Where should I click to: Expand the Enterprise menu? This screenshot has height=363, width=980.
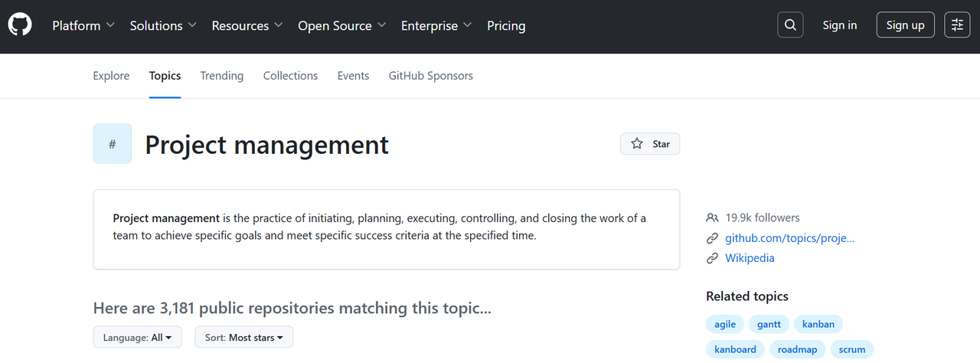tap(436, 25)
